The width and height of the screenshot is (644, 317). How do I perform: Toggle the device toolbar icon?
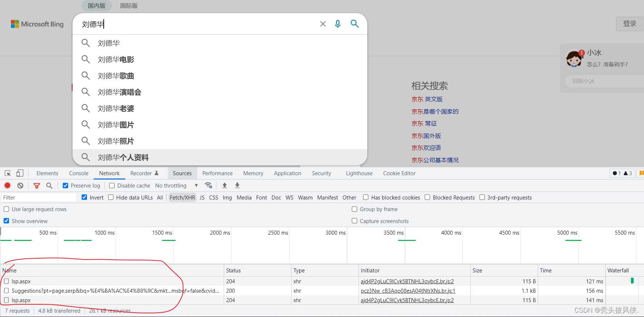coord(20,173)
